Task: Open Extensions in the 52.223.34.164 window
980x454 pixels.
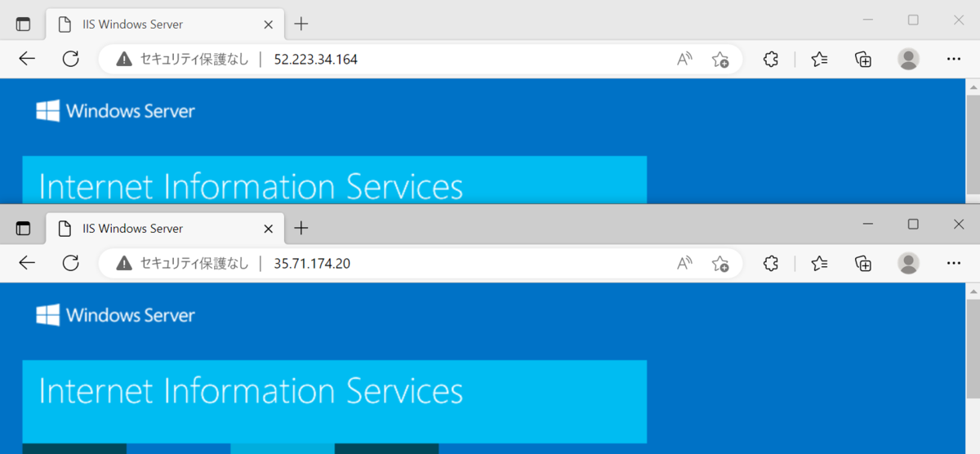Action: (x=770, y=59)
